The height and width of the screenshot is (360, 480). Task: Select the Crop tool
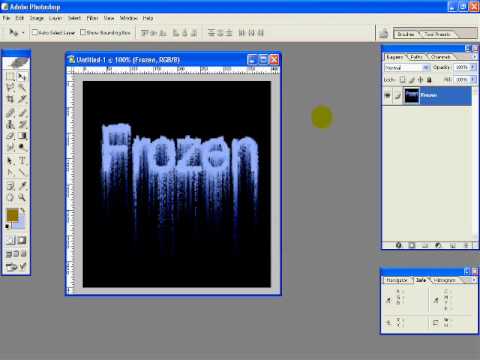(x=10, y=99)
